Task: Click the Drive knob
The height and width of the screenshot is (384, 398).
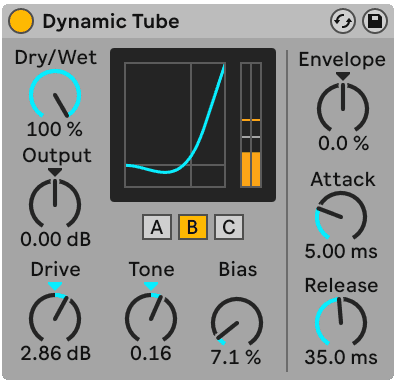Action: click(x=55, y=317)
